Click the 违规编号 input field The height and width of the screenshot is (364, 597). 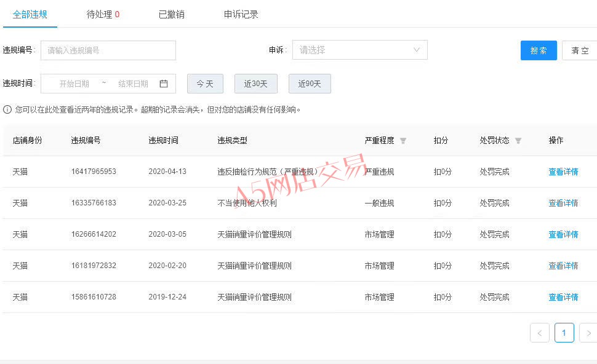[x=108, y=50]
